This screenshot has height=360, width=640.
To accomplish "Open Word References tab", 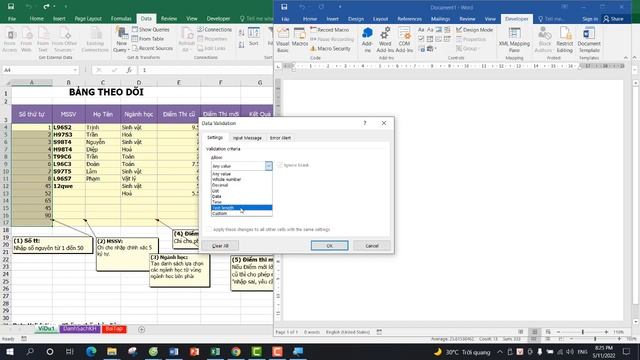I will (409, 19).
